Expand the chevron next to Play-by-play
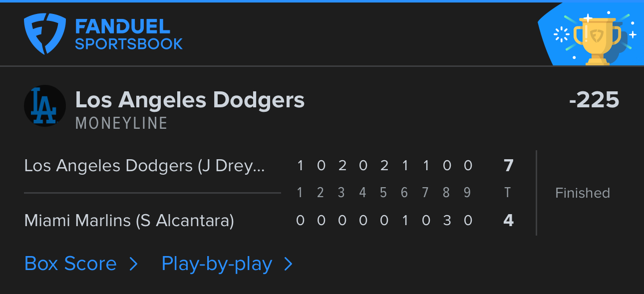The height and width of the screenshot is (294, 644). [288, 264]
